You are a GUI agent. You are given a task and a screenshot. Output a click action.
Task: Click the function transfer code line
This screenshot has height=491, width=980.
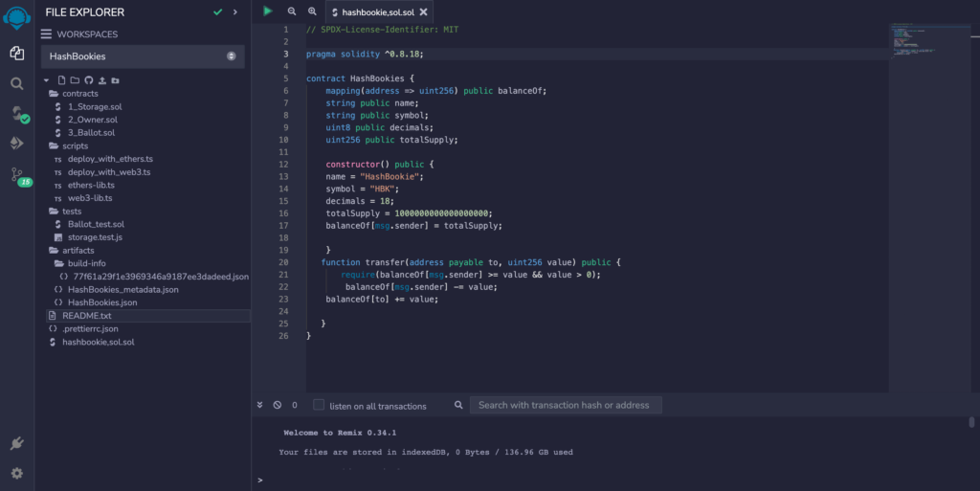[x=471, y=262]
